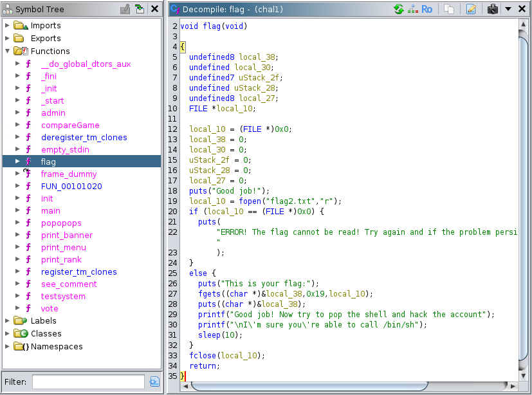Click the horizontal scrollbar left arrow
532x395 pixels.
185,386
